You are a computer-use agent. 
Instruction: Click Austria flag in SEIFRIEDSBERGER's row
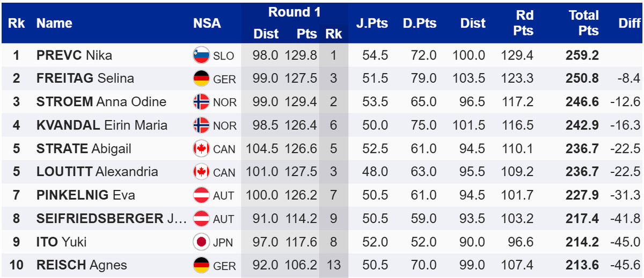pyautogui.click(x=201, y=218)
